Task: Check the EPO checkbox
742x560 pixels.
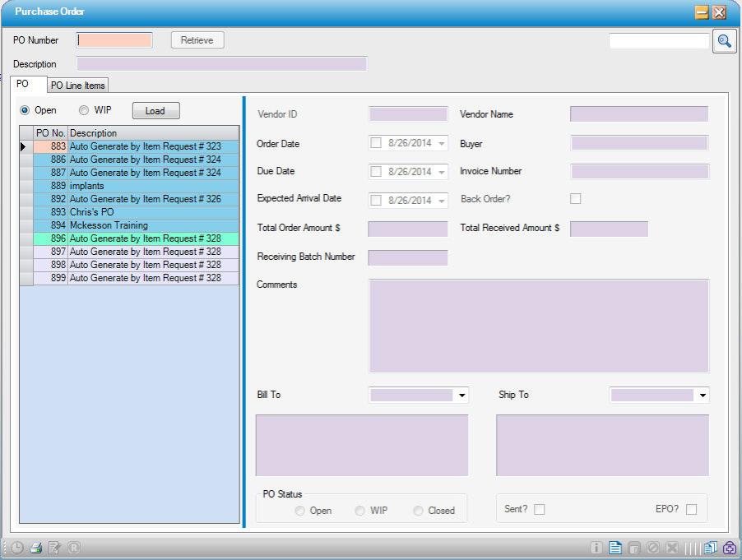Action: (692, 510)
